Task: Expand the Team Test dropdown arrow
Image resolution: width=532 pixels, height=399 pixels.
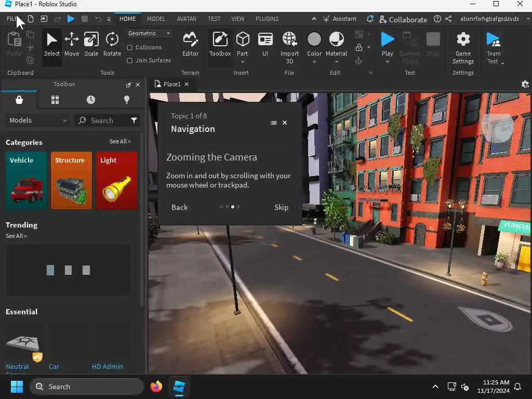Action: pos(502,63)
